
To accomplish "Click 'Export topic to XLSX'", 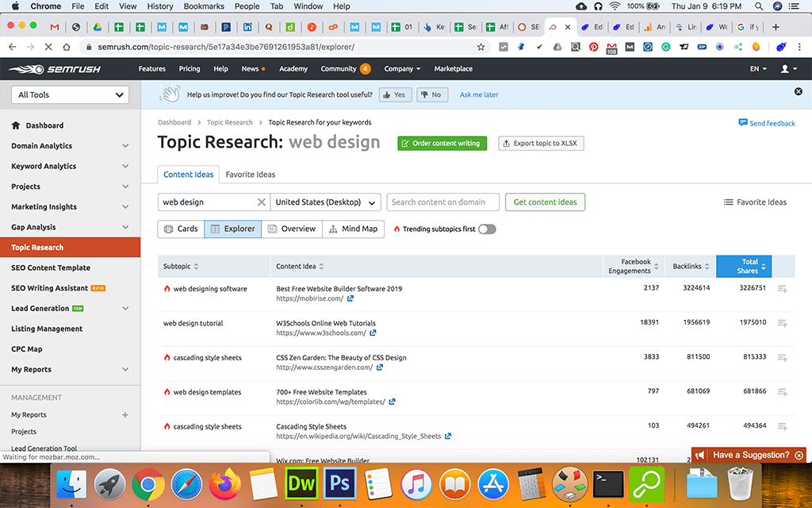I will click(541, 144).
